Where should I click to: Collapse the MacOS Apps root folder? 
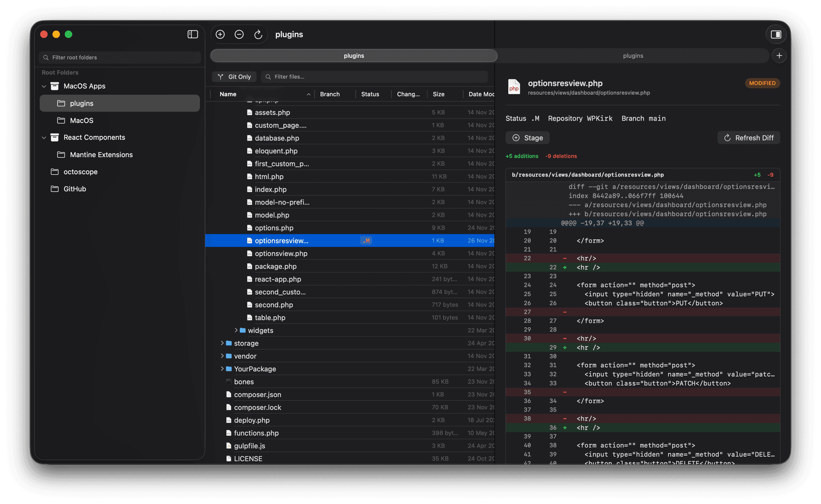[x=44, y=86]
